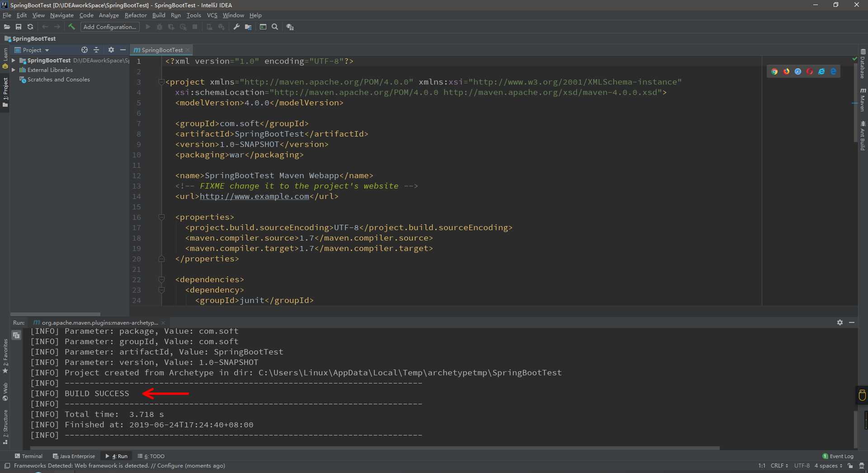This screenshot has width=868, height=473.
Task: Open Run Anything terminal icon in toolbar
Action: 263,27
